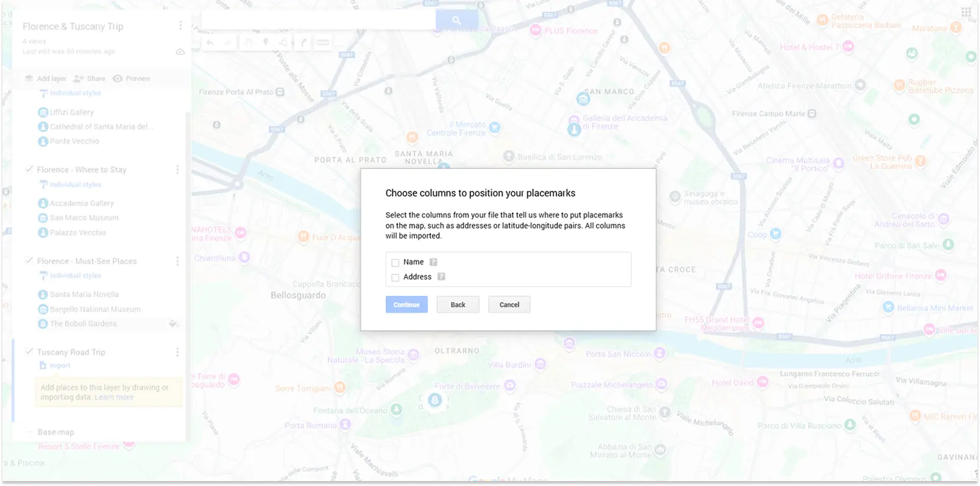Click Porta San Niccolò map marker
Image resolution: width=980 pixels, height=486 pixels.
point(659,353)
